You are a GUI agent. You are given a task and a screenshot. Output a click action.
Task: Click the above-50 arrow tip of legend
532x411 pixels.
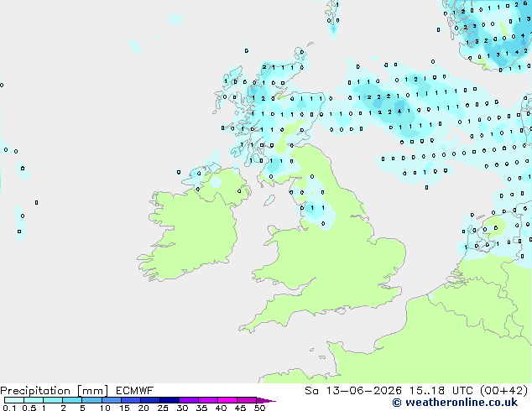pos(266,400)
